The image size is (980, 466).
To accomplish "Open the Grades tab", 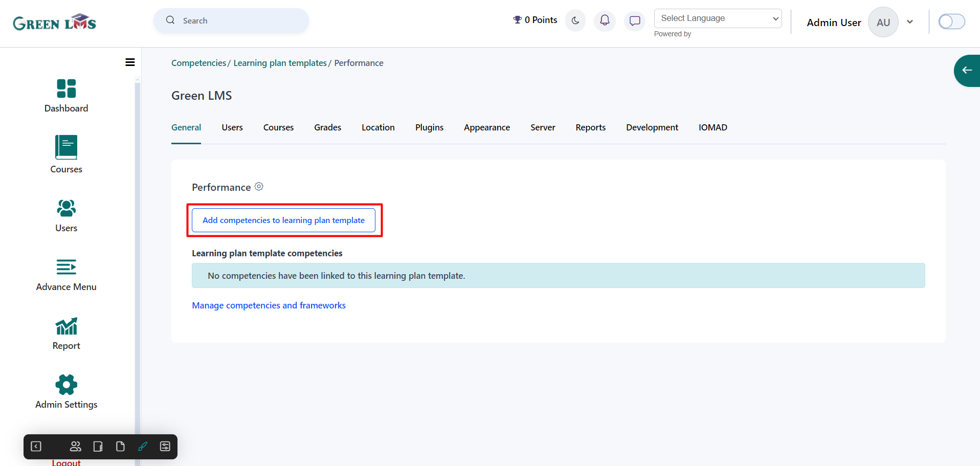I will click(328, 127).
